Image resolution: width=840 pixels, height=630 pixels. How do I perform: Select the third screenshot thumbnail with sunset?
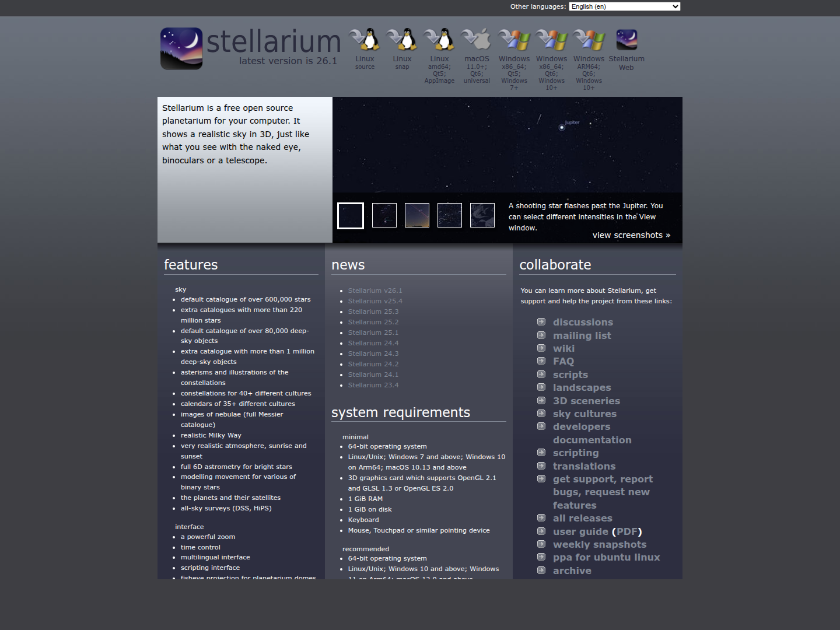point(417,215)
